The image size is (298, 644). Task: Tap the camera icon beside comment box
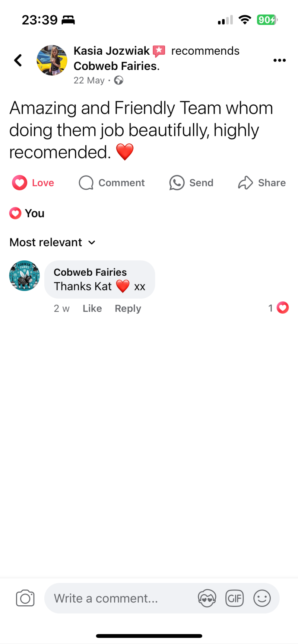pyautogui.click(x=25, y=598)
